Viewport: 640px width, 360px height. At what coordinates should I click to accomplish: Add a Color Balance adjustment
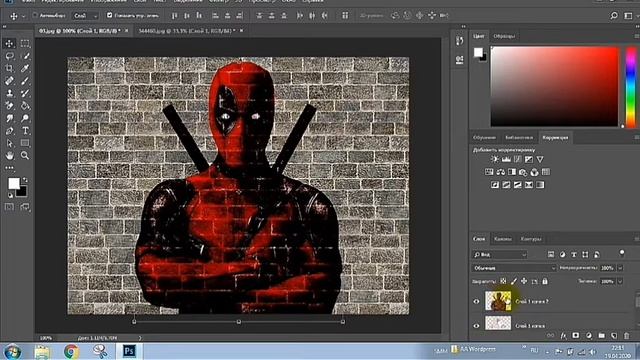point(500,172)
